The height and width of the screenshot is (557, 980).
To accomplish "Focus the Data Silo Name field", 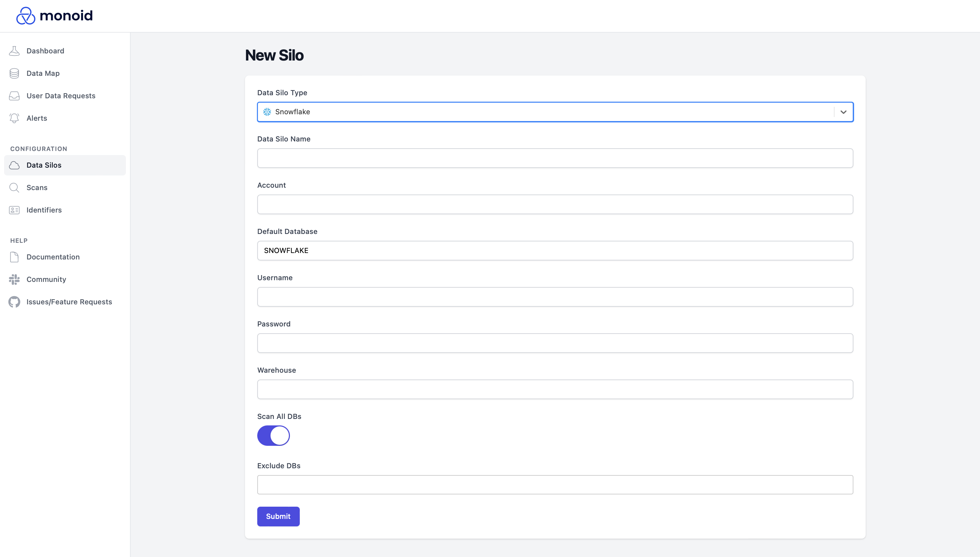I will tap(555, 158).
